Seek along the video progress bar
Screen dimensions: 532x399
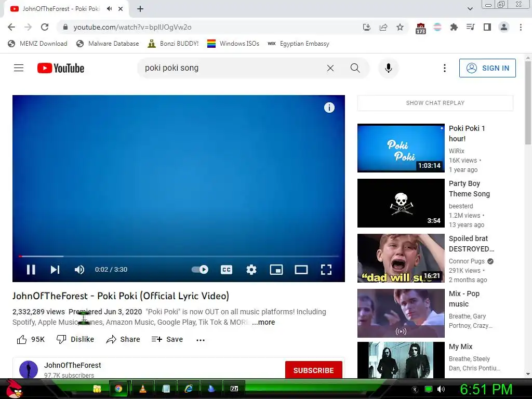(x=179, y=256)
